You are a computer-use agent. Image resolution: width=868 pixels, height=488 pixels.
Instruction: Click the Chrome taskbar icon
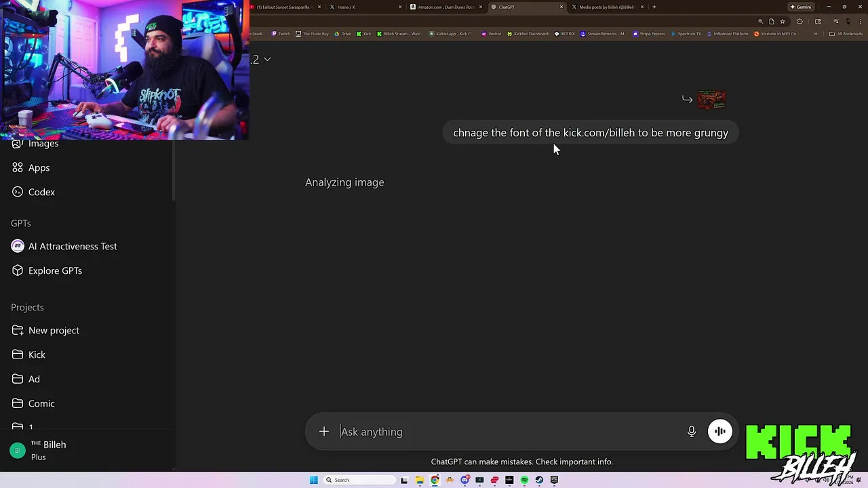click(435, 480)
